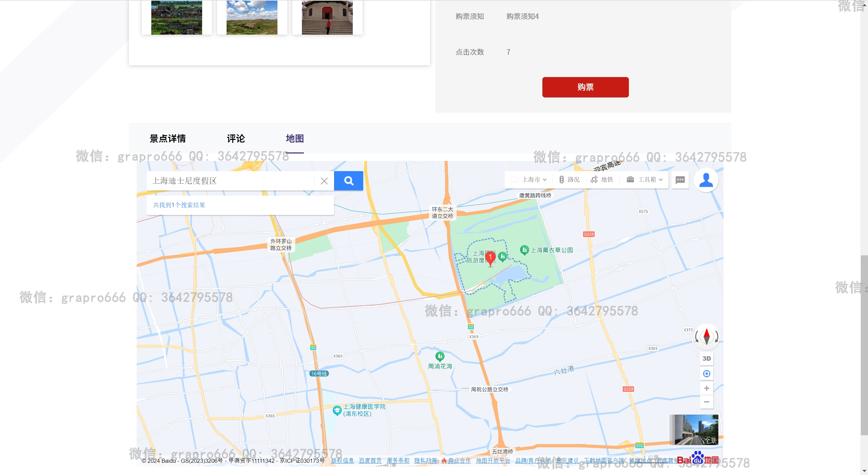This screenshot has width=868, height=475.
Task: Locate my position with target icon
Action: coord(707,373)
